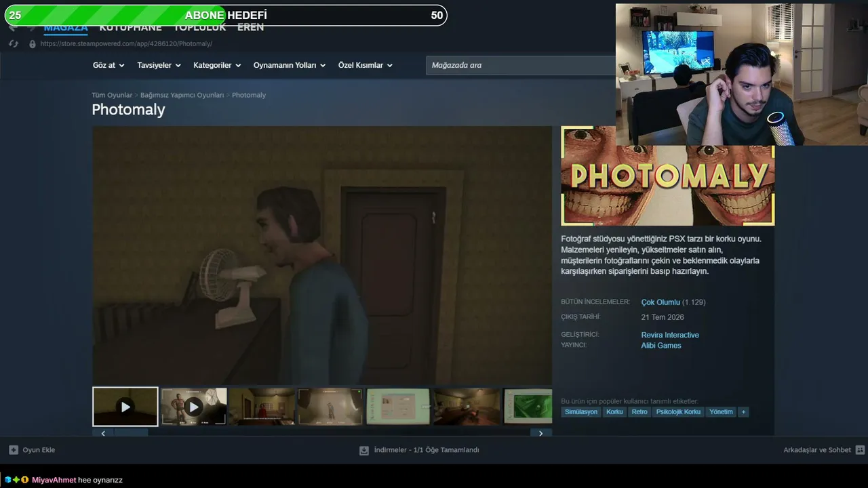Expand the Özel Kısımlar menu

366,65
